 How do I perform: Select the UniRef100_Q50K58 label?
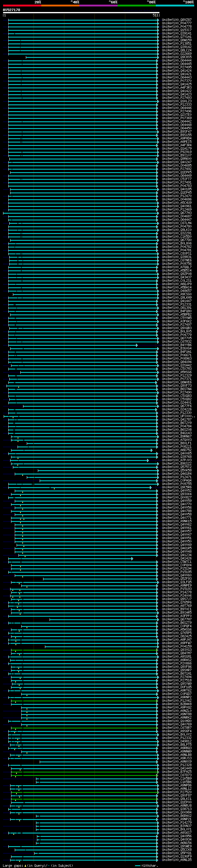pyautogui.click(x=177, y=470)
